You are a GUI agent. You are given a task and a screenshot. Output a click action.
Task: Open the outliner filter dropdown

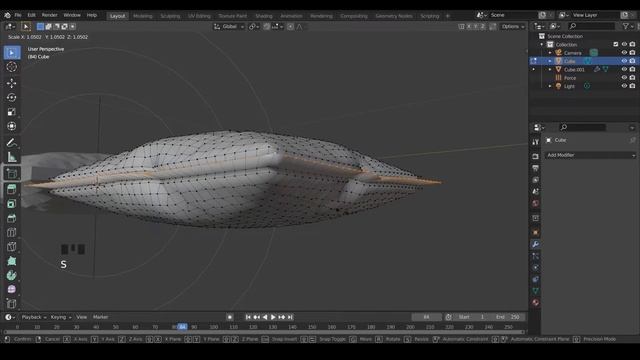pyautogui.click(x=627, y=26)
